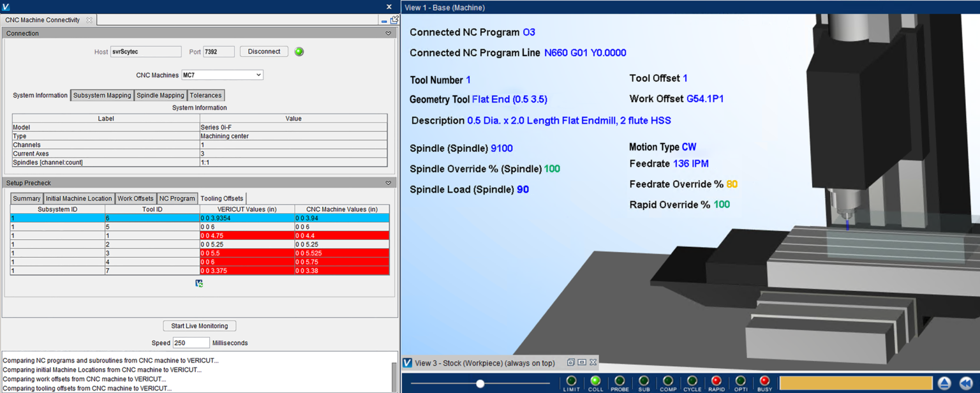The width and height of the screenshot is (980, 393).
Task: Open the Tooling Offsets tab
Action: tap(221, 198)
